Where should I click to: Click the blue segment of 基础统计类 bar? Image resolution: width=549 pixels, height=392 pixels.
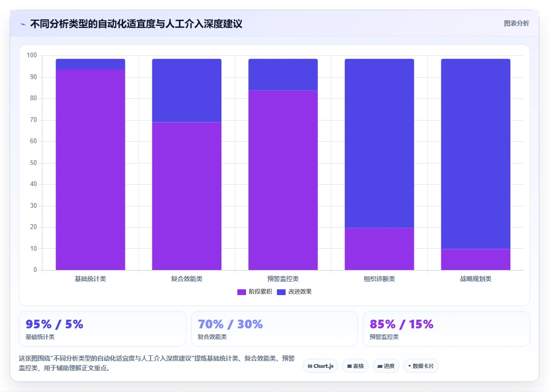(x=90, y=64)
